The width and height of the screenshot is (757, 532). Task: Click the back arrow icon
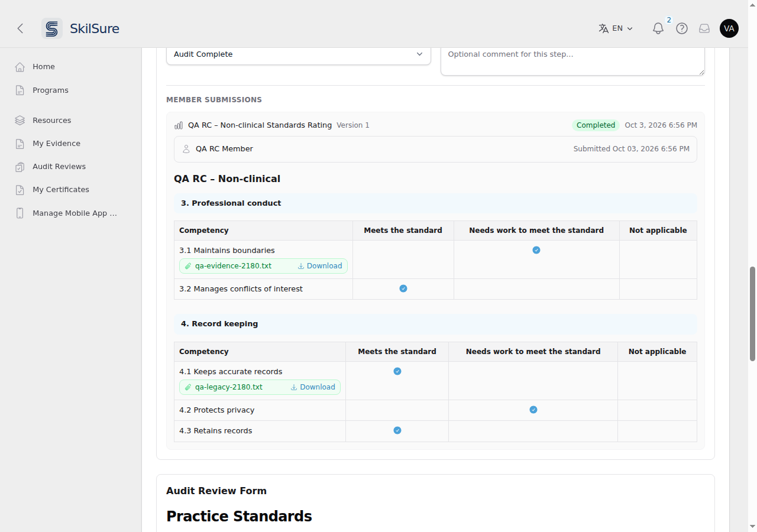(x=20, y=28)
